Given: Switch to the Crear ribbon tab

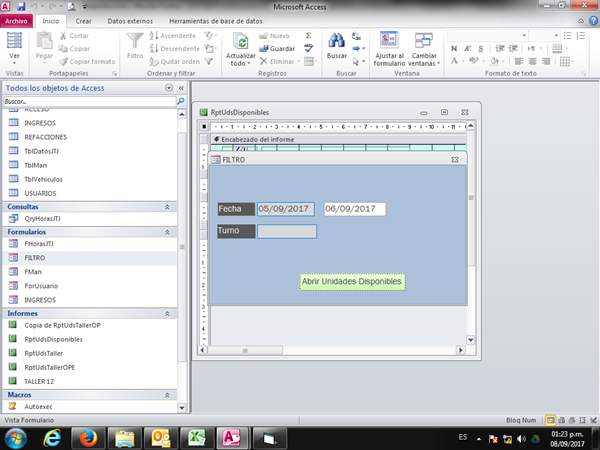Looking at the screenshot, I should 83,20.
